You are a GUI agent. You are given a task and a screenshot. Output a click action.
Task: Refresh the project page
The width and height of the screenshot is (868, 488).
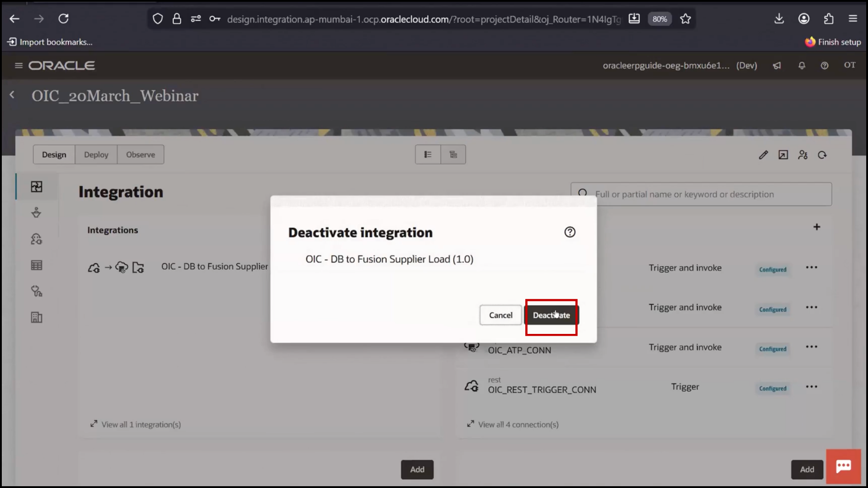(822, 155)
